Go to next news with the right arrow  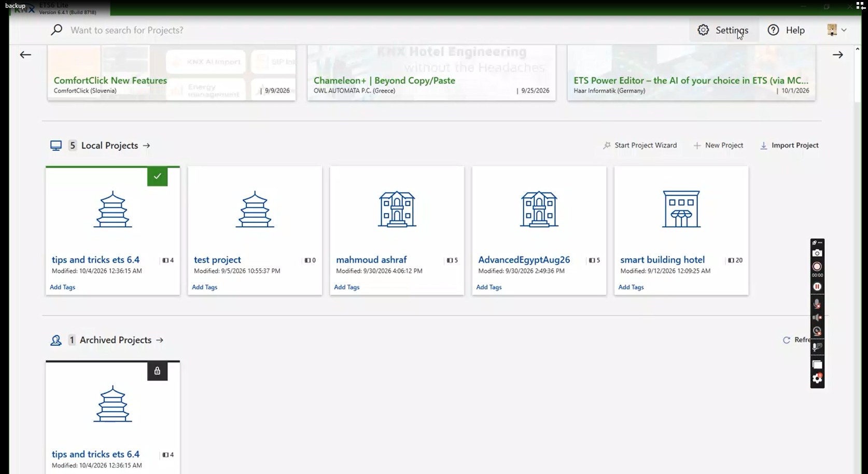click(838, 54)
